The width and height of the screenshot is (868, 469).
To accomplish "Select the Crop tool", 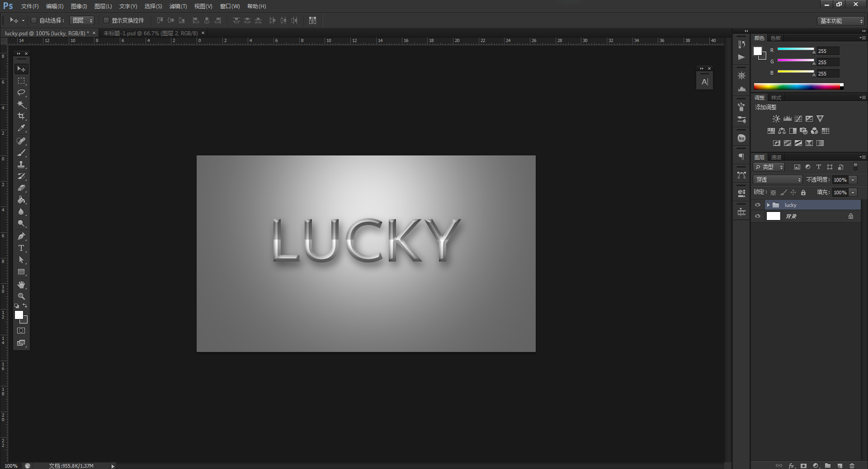I will (x=21, y=116).
